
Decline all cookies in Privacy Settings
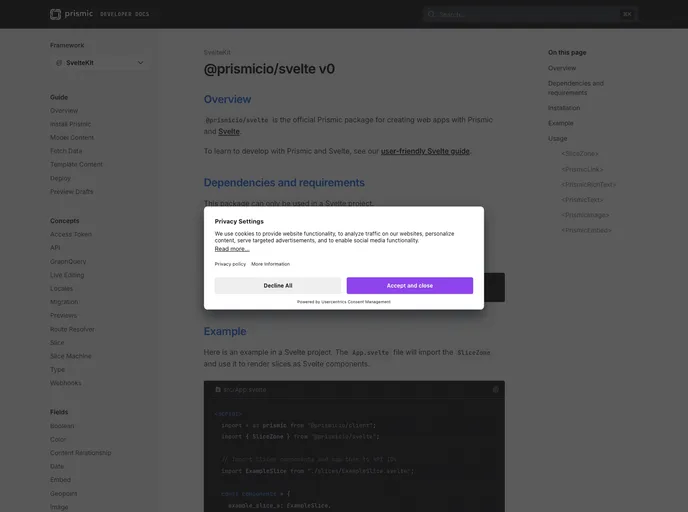(x=277, y=285)
